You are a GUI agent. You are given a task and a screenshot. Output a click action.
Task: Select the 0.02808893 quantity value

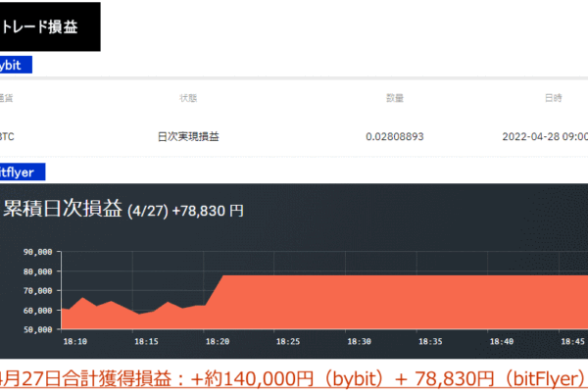(x=395, y=136)
